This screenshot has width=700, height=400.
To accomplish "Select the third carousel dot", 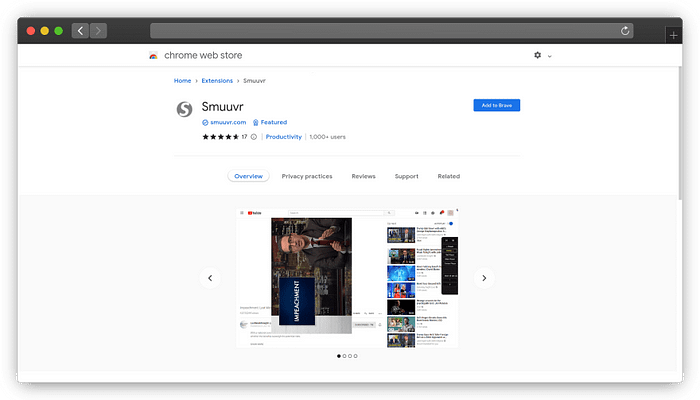I will [350, 356].
